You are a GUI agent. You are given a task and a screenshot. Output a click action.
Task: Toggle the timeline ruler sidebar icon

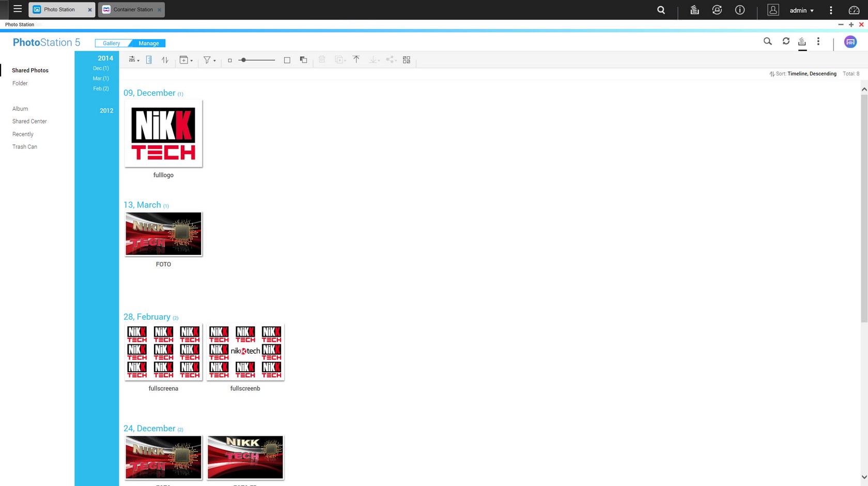tap(149, 60)
